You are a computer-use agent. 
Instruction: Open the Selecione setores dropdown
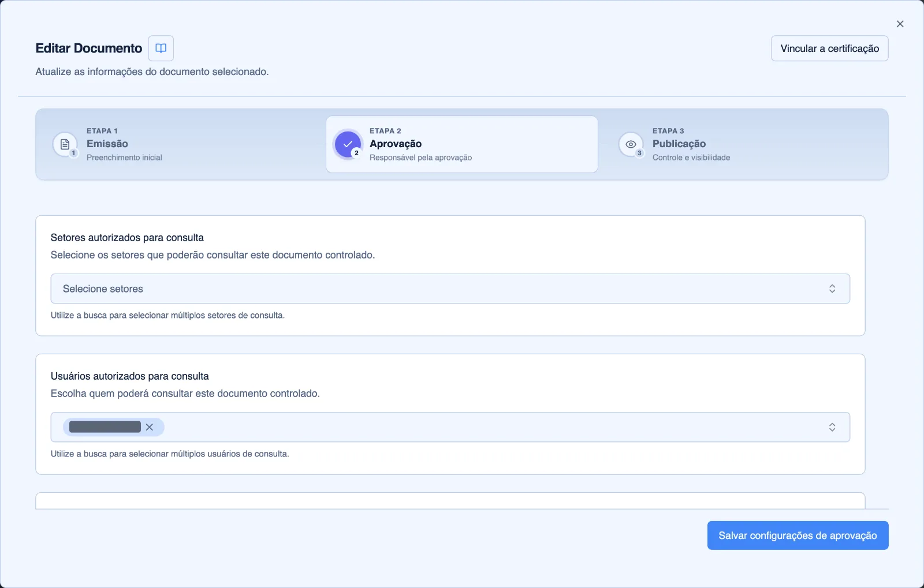coord(450,289)
